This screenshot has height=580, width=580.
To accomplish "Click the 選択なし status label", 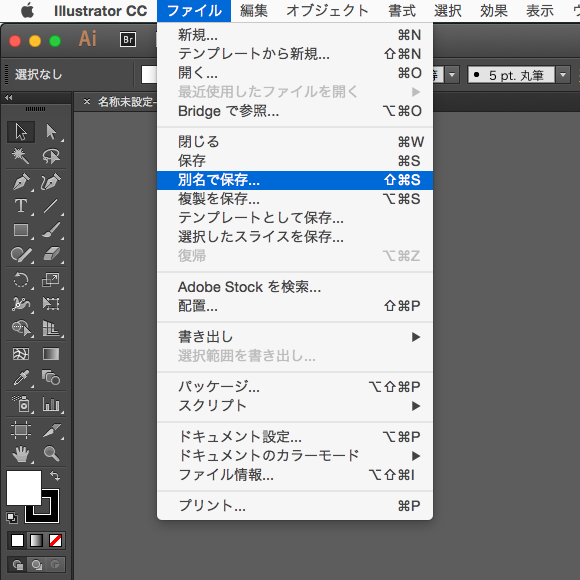I will tap(38, 75).
